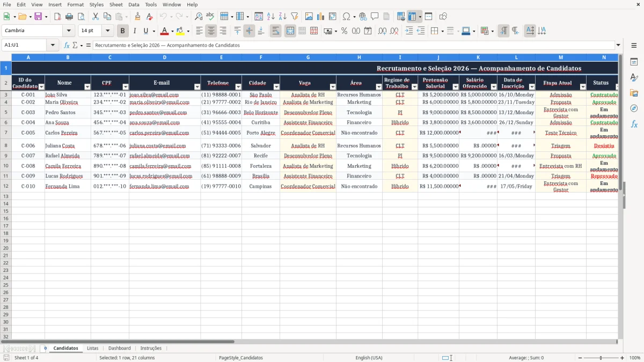
Task: Click the Name Box showing A1:U1
Action: point(25,46)
